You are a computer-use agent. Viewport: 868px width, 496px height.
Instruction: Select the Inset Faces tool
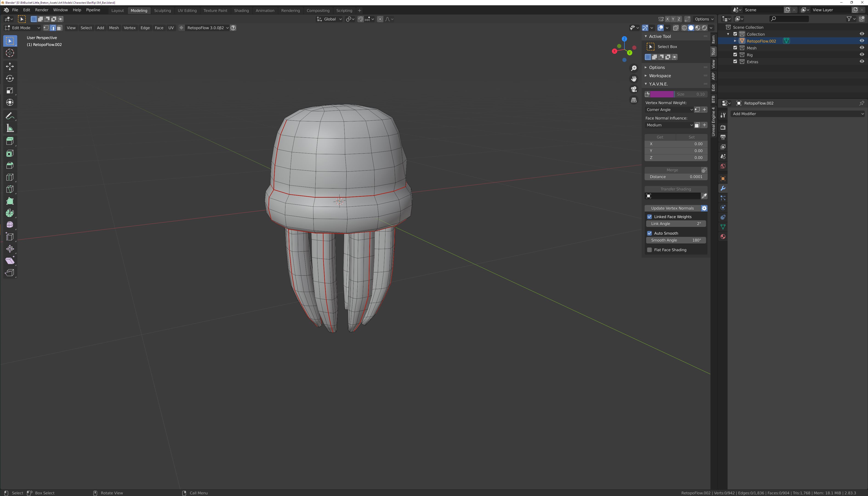pyautogui.click(x=10, y=153)
